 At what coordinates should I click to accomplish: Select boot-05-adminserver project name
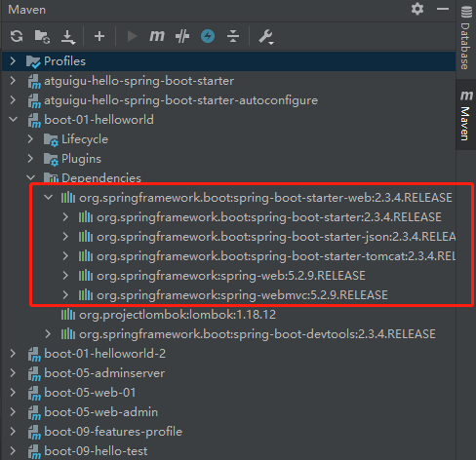tap(104, 373)
